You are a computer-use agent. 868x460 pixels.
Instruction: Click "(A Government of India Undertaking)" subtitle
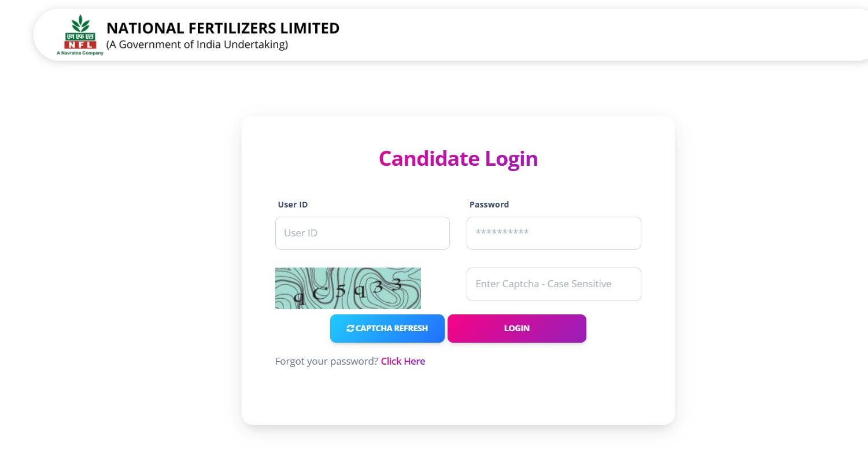coord(197,44)
